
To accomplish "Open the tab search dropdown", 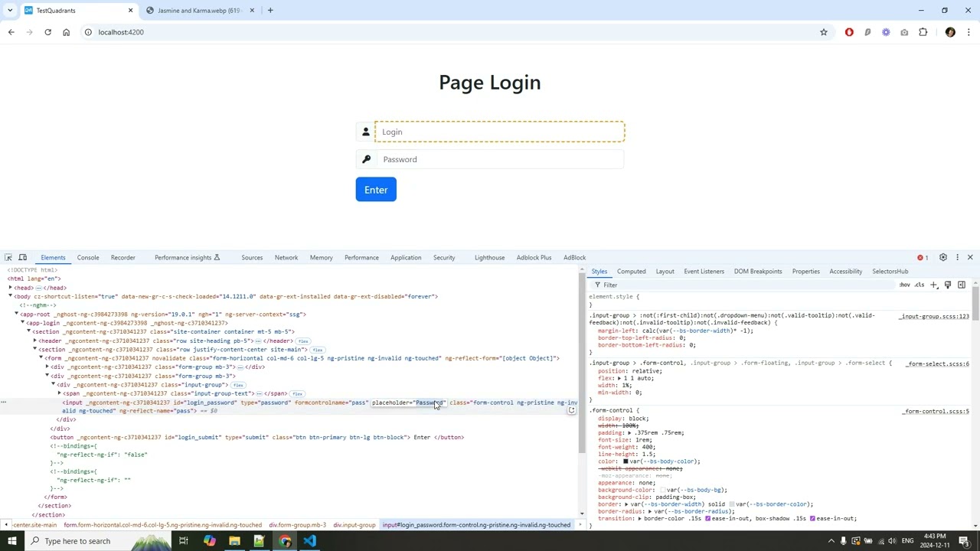I will coord(10,11).
